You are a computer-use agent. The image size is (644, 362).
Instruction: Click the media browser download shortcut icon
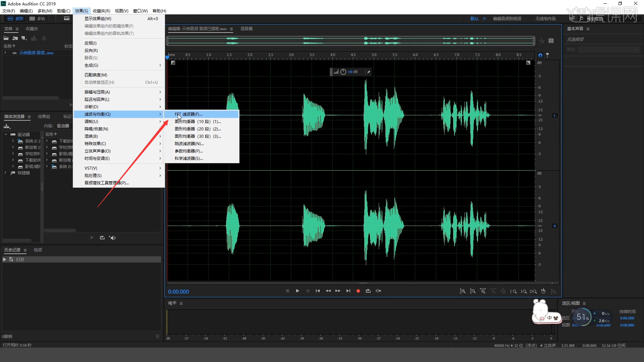7,126
